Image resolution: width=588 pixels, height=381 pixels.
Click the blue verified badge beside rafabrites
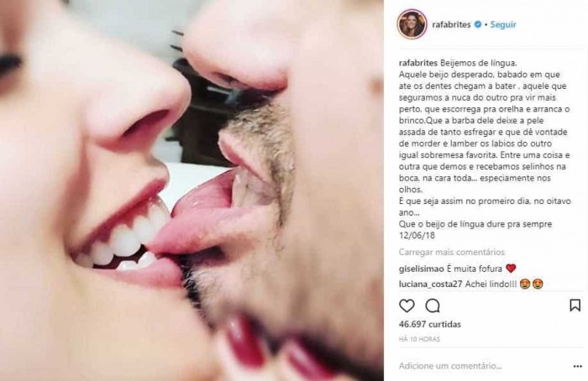tap(478, 24)
